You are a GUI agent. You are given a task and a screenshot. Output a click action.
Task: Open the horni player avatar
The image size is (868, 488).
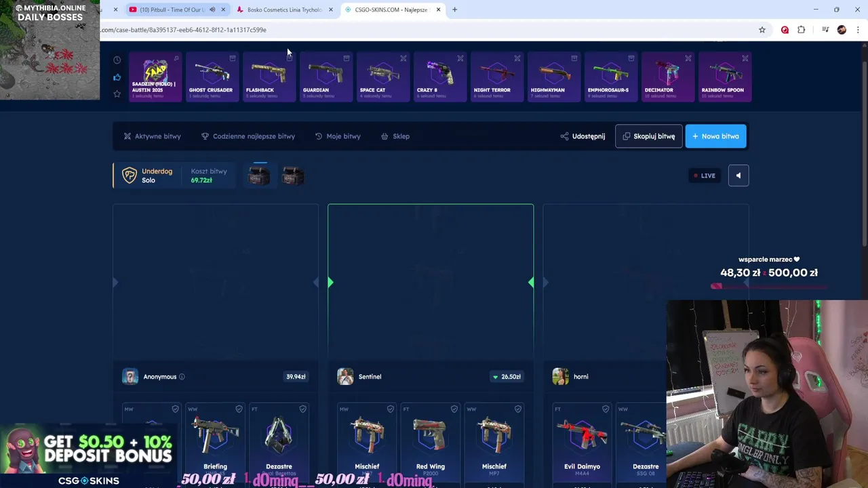560,377
